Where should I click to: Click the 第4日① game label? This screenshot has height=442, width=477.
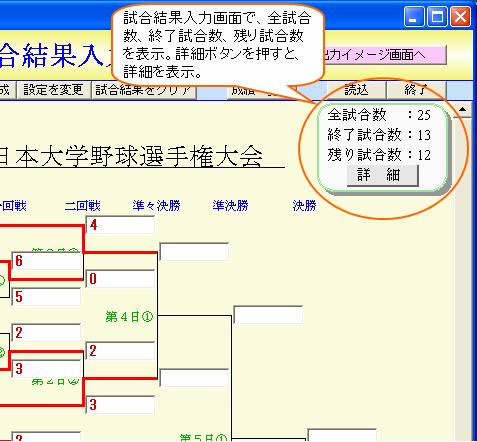[x=129, y=317]
